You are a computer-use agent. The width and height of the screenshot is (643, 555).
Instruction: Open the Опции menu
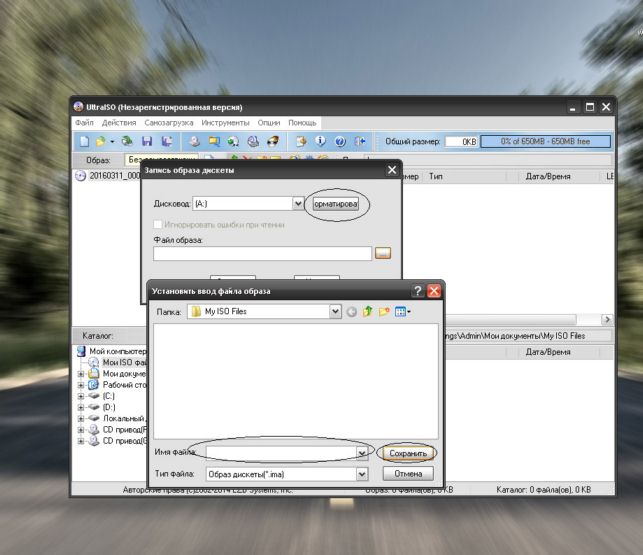269,123
